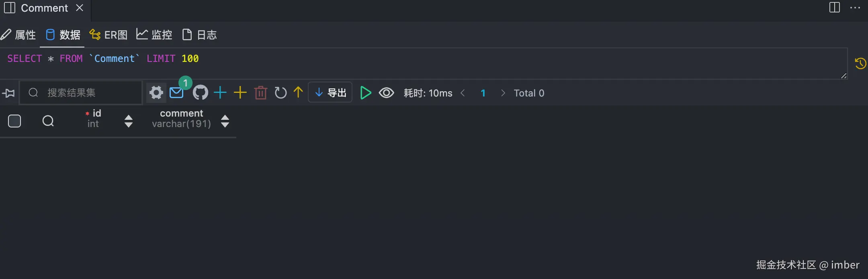Screen dimensions: 868x279
Task: Switch to the ER图 tab
Action: click(x=108, y=35)
